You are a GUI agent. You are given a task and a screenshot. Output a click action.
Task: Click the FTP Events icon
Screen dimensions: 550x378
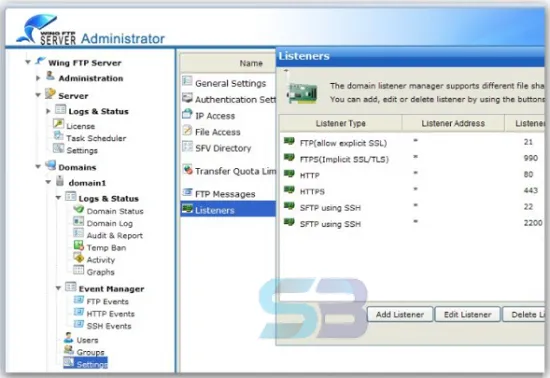click(79, 300)
